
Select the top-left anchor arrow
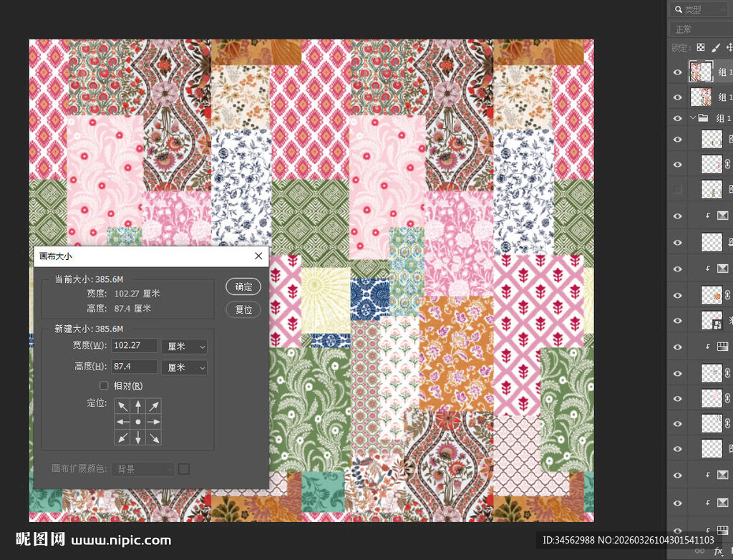(123, 407)
